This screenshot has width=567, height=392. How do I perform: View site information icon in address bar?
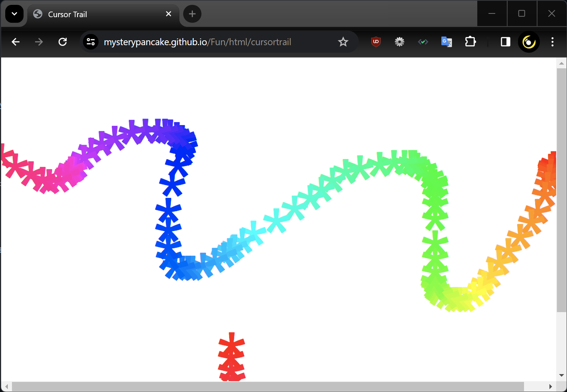coord(91,42)
